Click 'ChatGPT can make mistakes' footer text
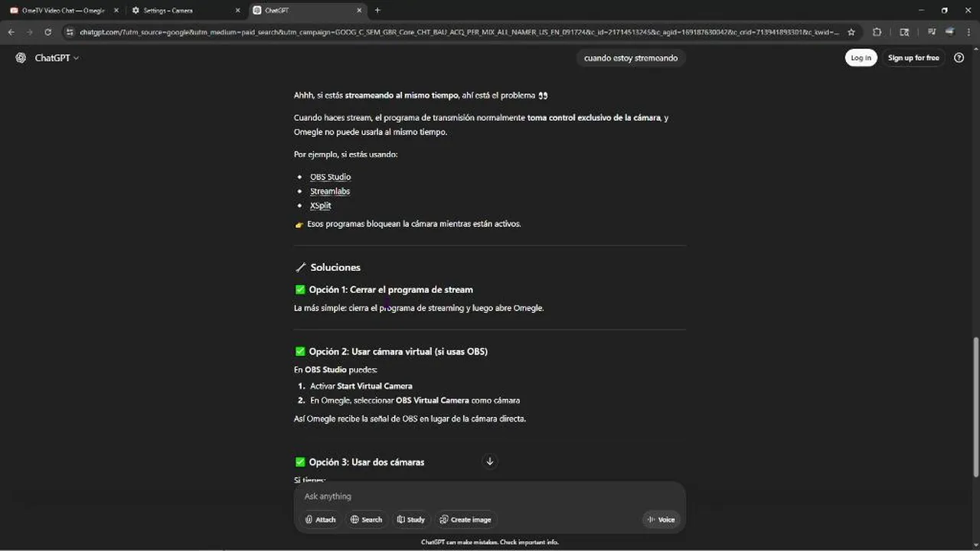Screen dimensions: 980x551 pyautogui.click(x=490, y=543)
